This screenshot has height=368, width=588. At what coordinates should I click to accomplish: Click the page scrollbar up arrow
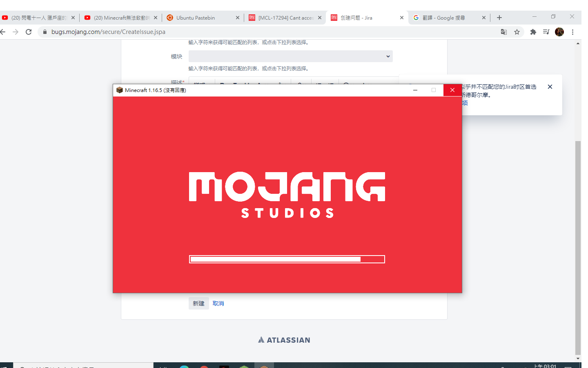coord(578,43)
